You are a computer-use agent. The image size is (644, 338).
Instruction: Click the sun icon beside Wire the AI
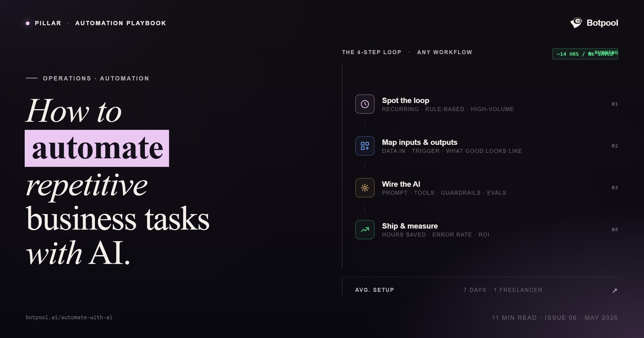tap(365, 188)
